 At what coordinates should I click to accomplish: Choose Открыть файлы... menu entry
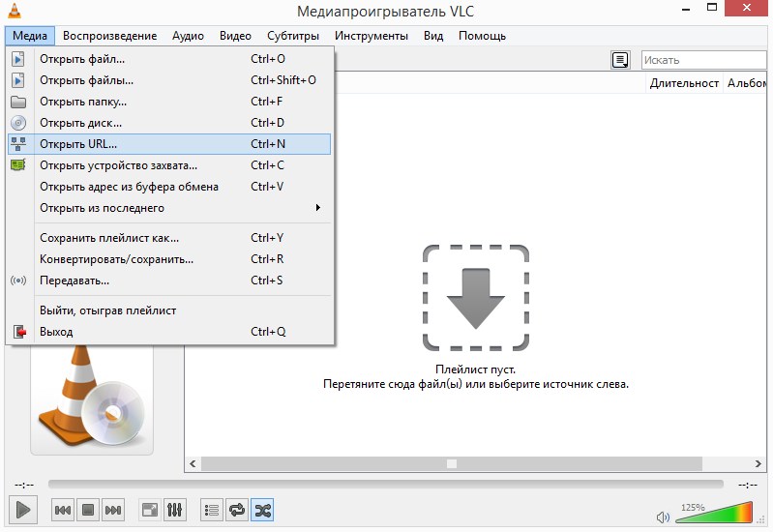point(169,80)
